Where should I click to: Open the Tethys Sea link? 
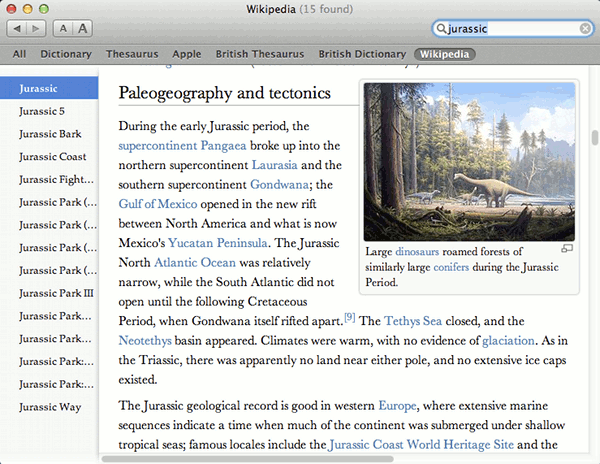tap(414, 321)
